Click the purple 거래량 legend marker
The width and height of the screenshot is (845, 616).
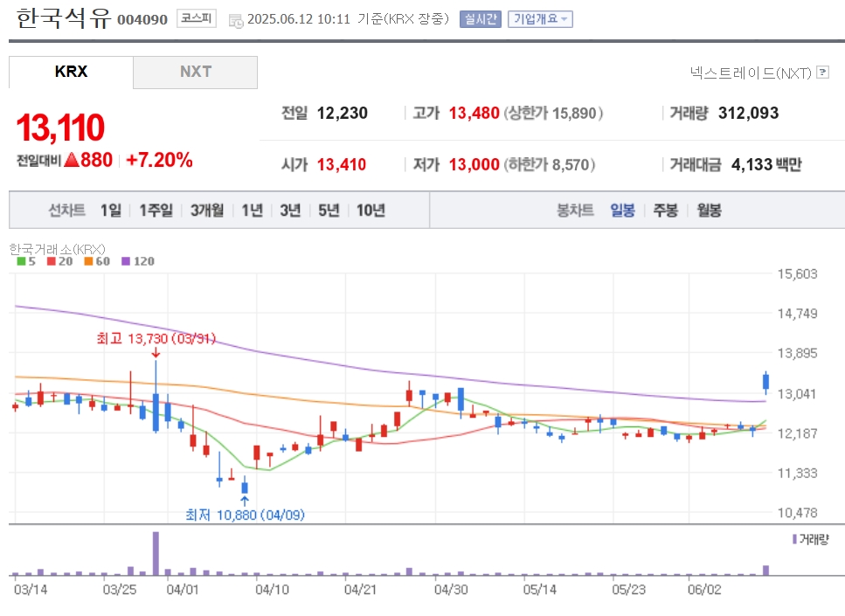(794, 539)
